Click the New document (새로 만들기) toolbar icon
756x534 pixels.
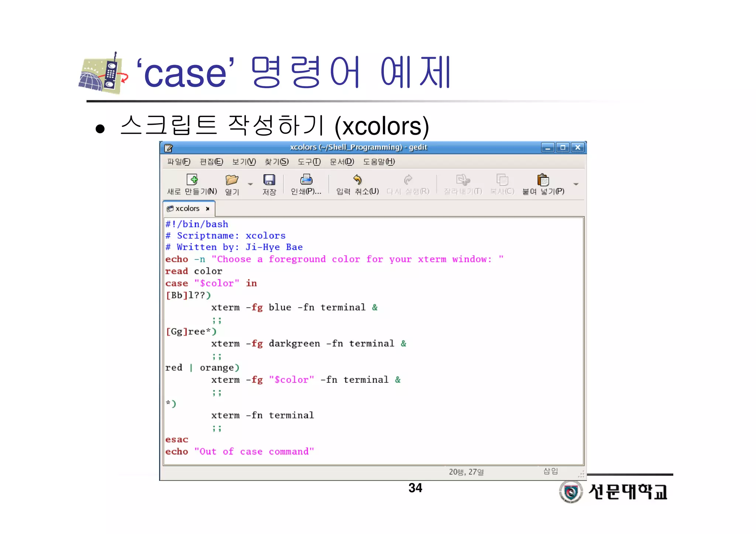pyautogui.click(x=192, y=180)
